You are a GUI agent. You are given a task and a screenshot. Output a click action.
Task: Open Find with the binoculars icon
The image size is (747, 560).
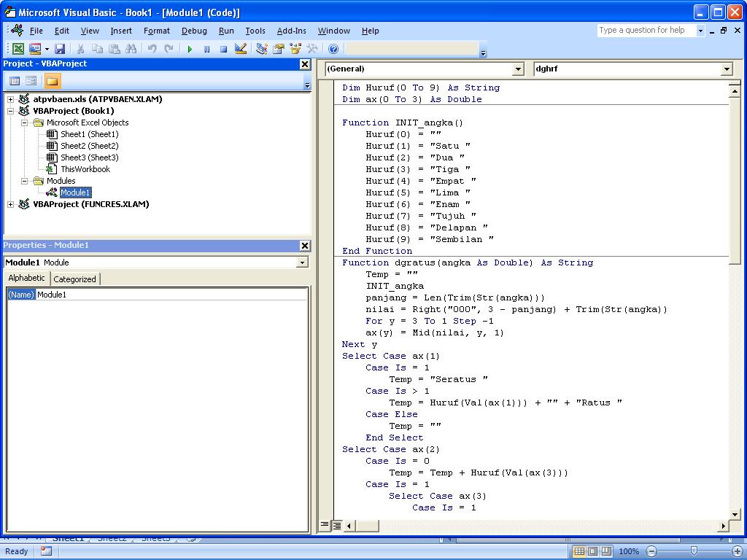(131, 49)
